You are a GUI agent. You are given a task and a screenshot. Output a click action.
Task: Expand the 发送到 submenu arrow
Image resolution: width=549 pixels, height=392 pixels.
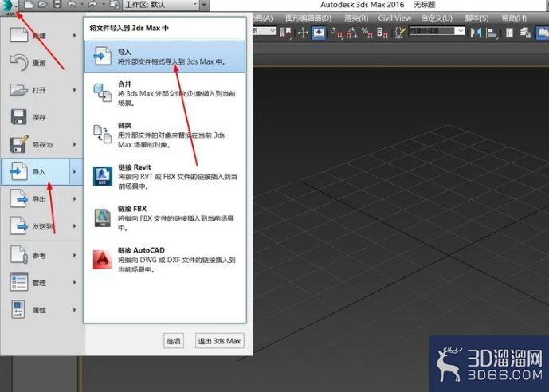pos(75,226)
